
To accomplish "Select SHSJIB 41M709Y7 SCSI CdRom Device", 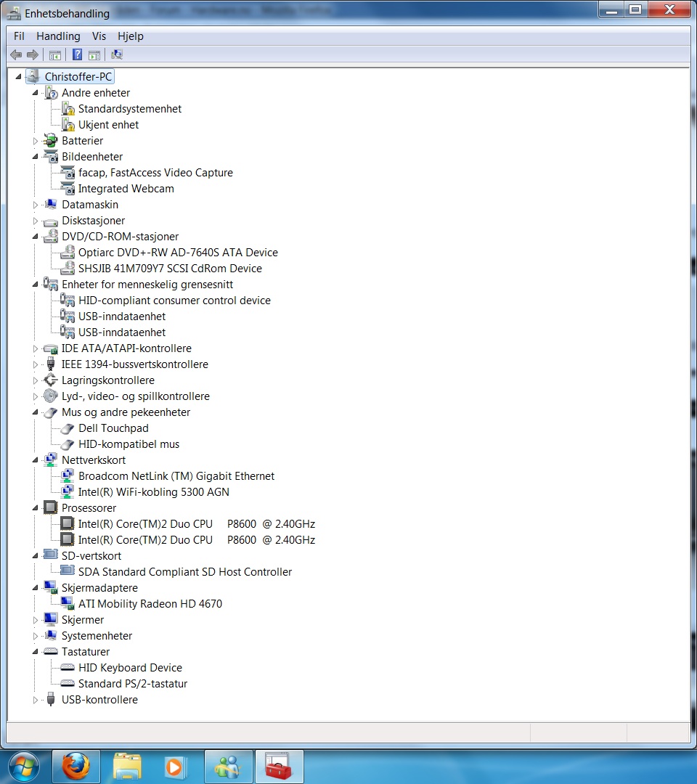I will click(x=170, y=269).
